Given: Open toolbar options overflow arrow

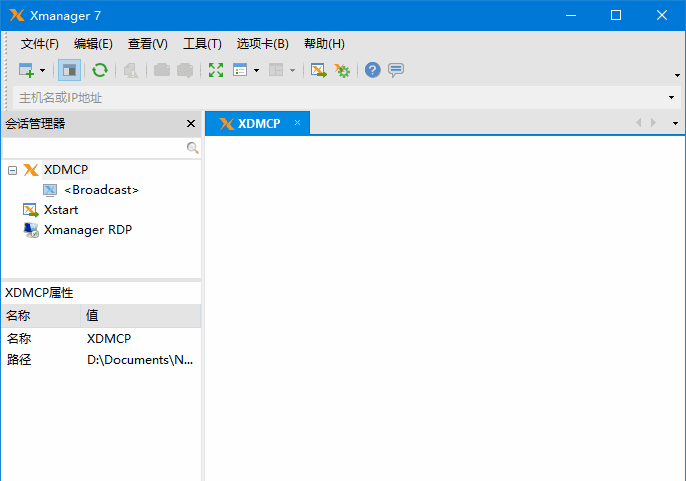Looking at the screenshot, I should tap(677, 75).
